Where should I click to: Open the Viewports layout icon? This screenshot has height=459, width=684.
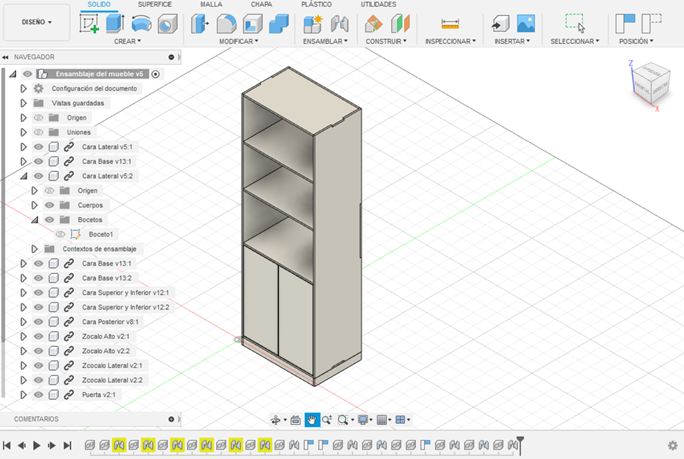pos(400,420)
